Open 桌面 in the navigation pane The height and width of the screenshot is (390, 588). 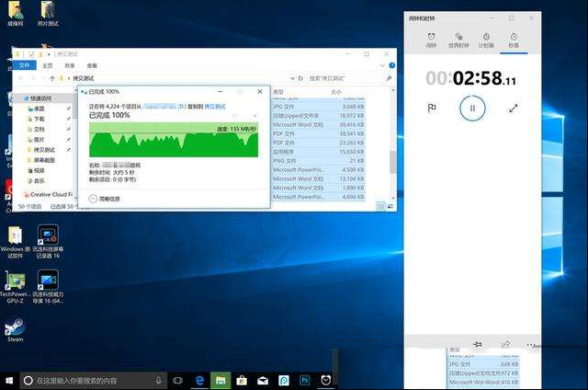39,109
